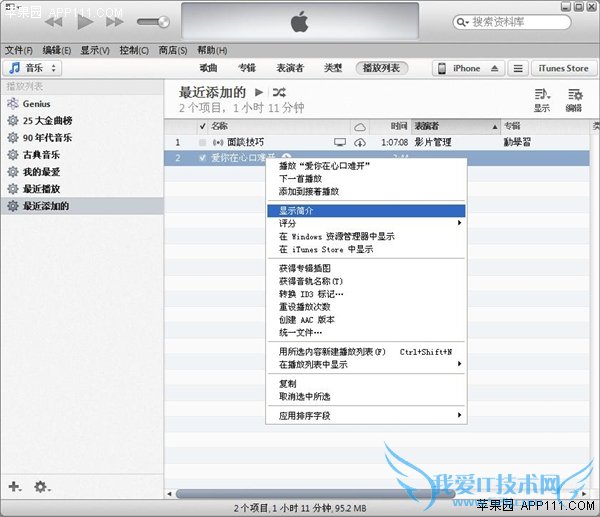Select the 25 大金曲榜 playlist
Screen dimensions: 600x517
pos(82,121)
